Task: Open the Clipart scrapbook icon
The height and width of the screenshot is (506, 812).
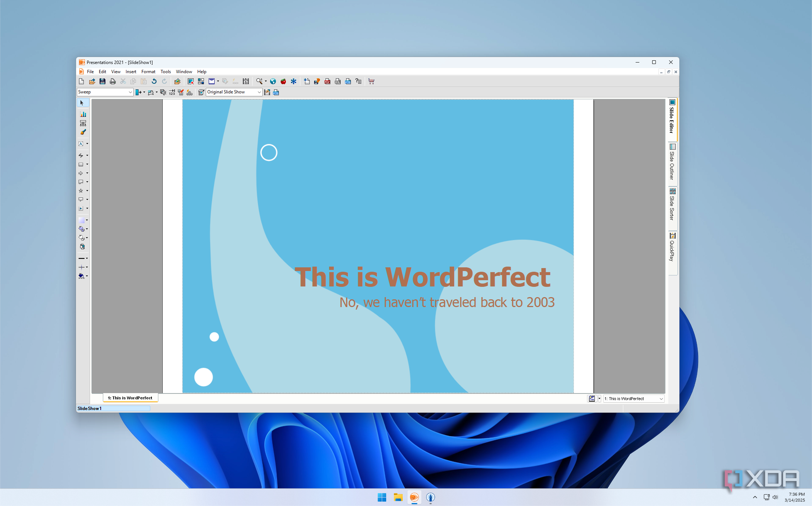Action: coord(177,81)
